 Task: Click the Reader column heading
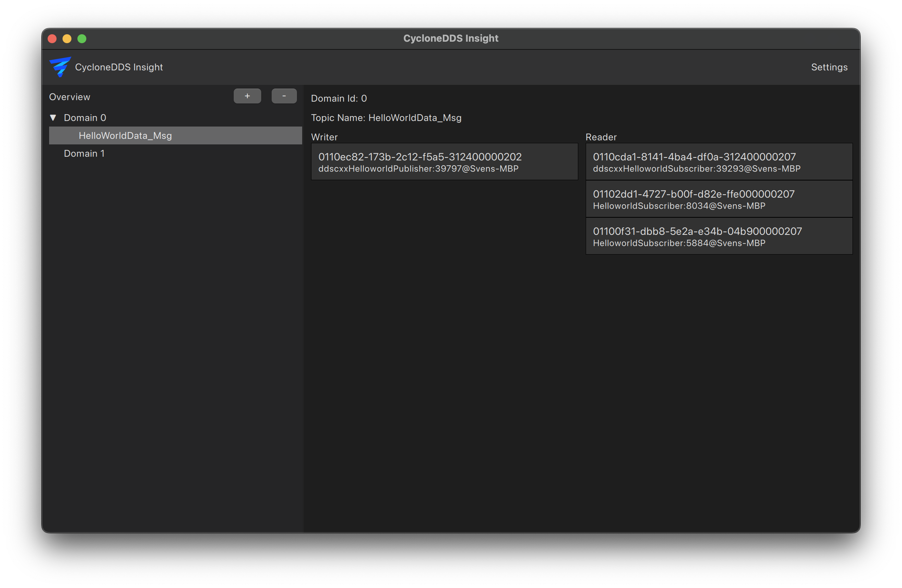601,137
